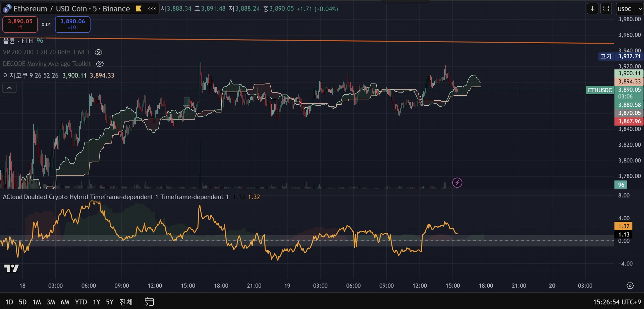Open the go-to-date calendar icon

coord(149,302)
